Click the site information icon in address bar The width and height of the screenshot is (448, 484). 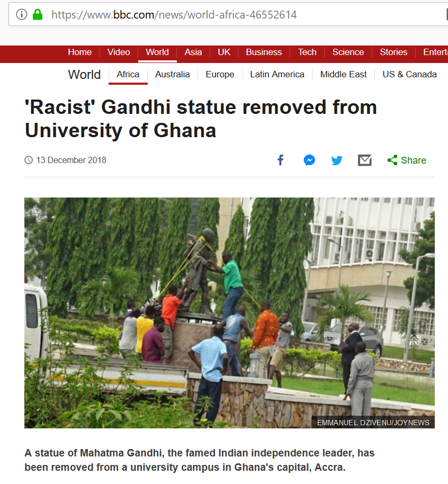[x=22, y=14]
